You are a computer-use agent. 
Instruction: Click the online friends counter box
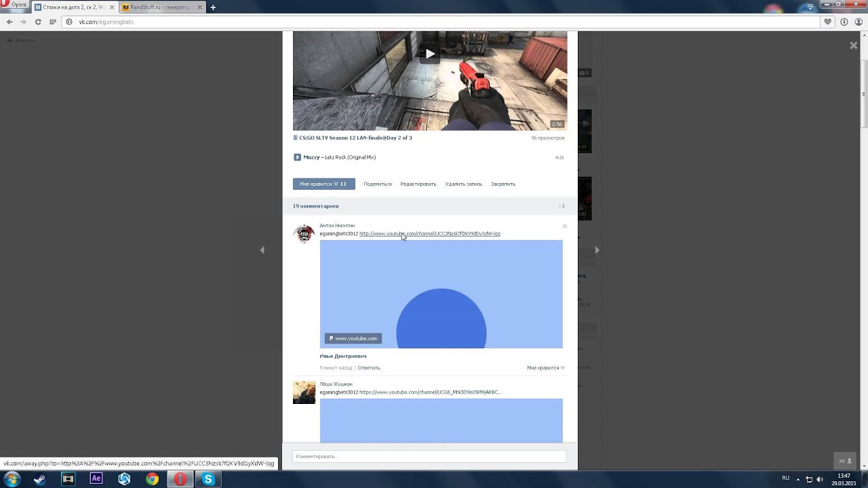click(x=844, y=460)
